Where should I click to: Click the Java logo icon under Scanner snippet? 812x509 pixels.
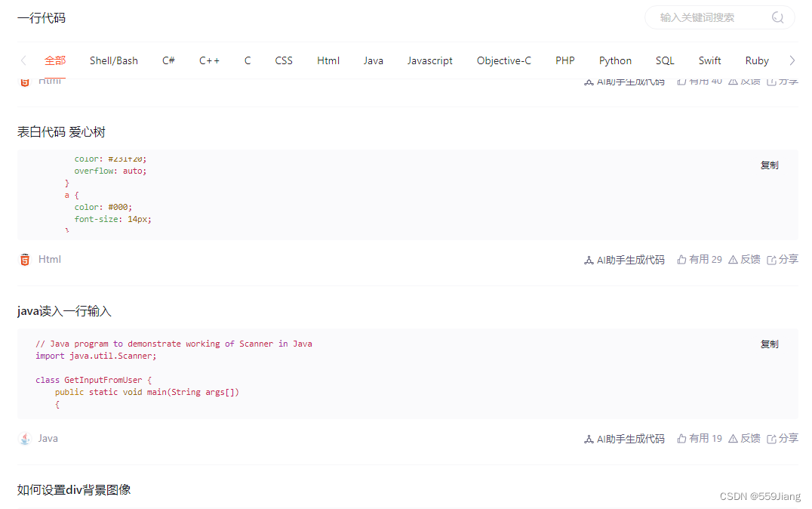[x=25, y=439]
